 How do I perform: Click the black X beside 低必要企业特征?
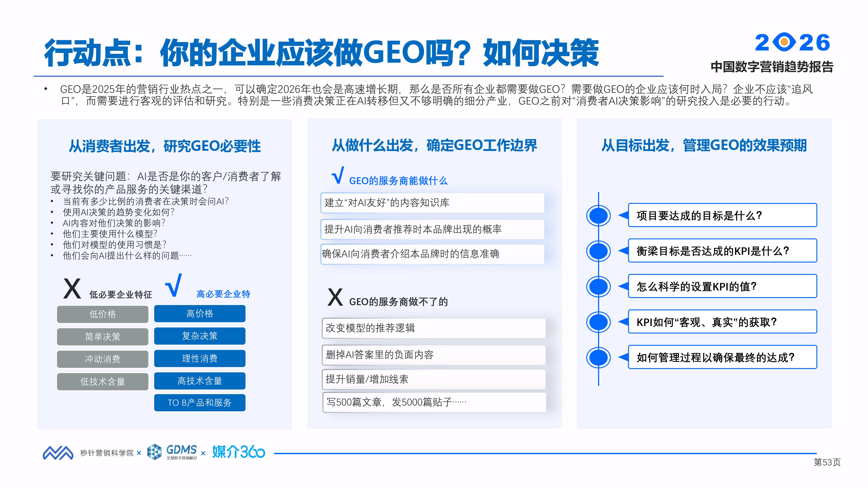tap(72, 289)
